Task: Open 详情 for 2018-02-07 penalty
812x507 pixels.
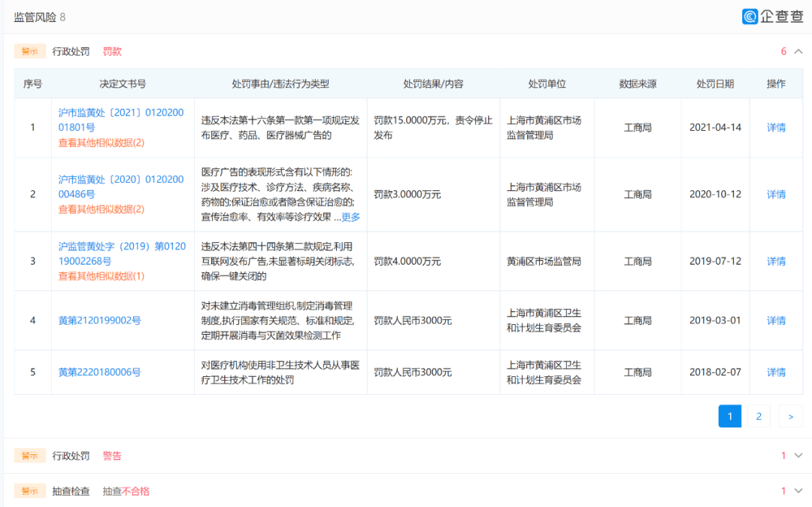Action: tap(776, 372)
